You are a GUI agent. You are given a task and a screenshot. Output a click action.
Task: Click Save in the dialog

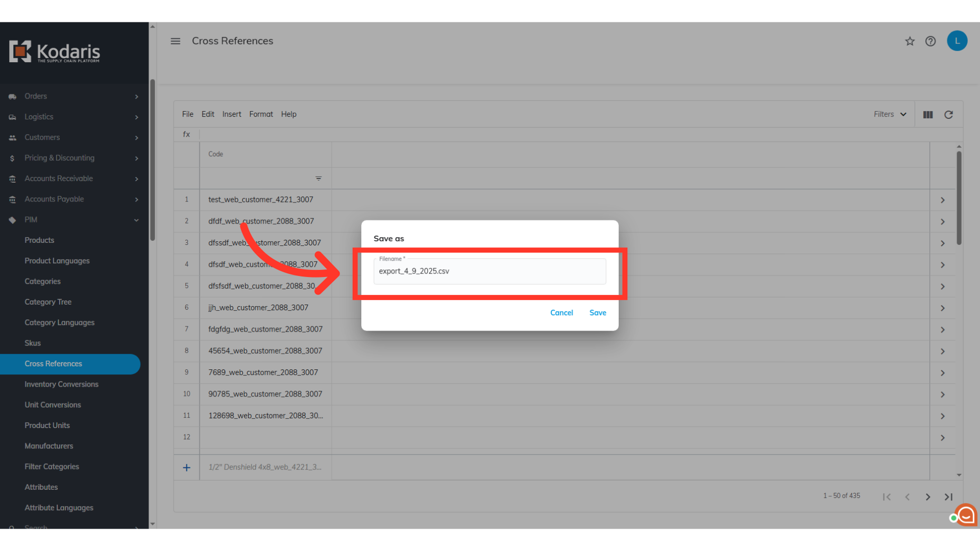point(598,313)
